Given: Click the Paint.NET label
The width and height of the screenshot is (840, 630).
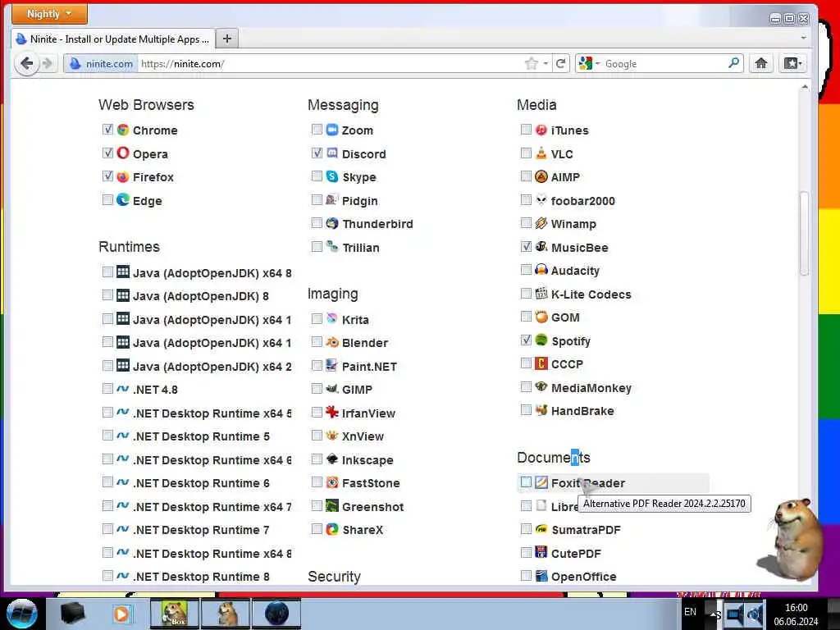Looking at the screenshot, I should tap(369, 367).
